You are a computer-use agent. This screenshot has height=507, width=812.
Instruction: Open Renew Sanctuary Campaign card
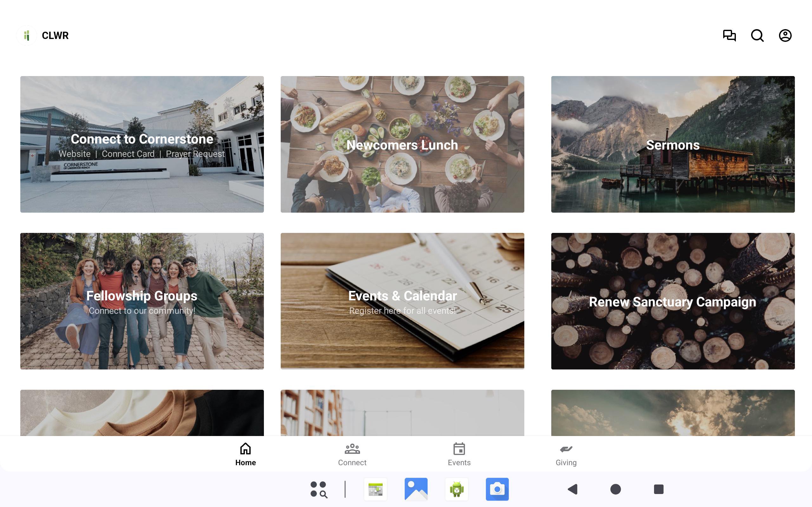click(672, 301)
